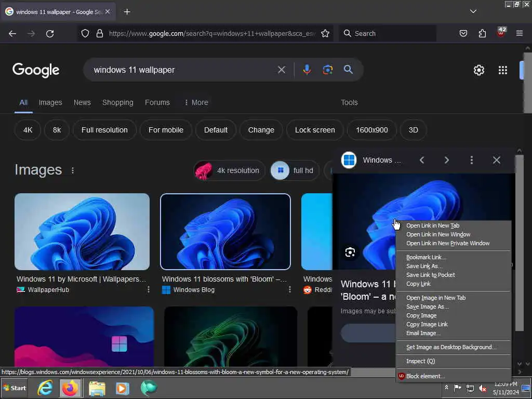Choose Save Image As from context menu

coord(454,307)
